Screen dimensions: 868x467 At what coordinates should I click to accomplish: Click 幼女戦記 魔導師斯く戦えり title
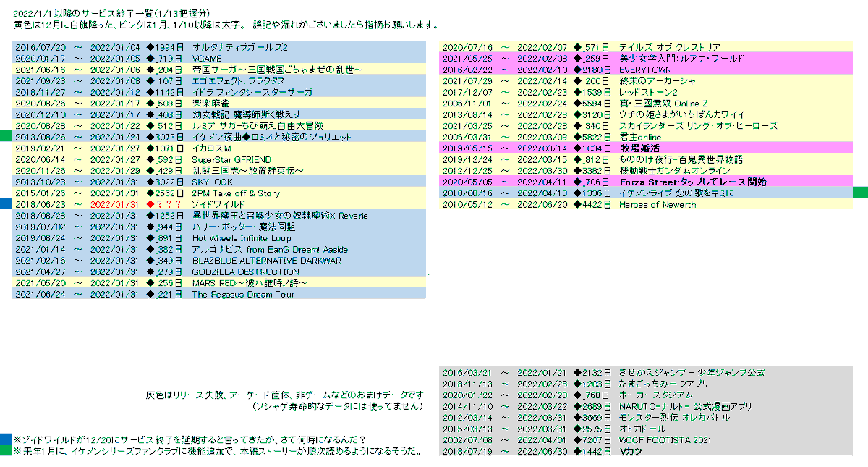point(246,114)
